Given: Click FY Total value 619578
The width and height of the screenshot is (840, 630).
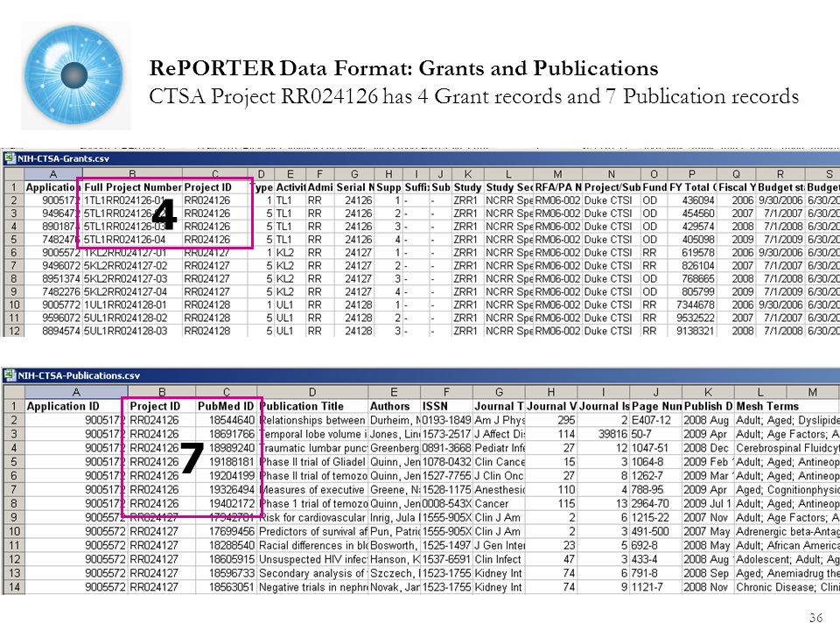Looking at the screenshot, I should coord(691,252).
